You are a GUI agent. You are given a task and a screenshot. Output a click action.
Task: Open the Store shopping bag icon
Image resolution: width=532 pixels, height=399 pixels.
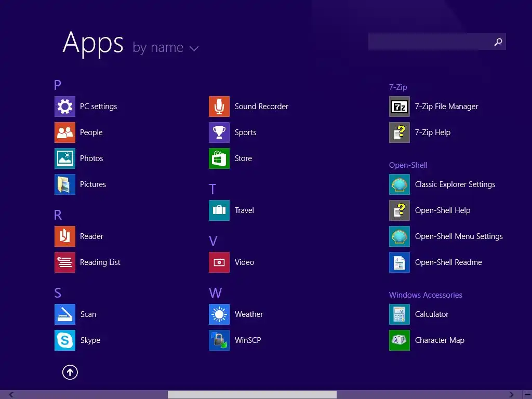[219, 158]
